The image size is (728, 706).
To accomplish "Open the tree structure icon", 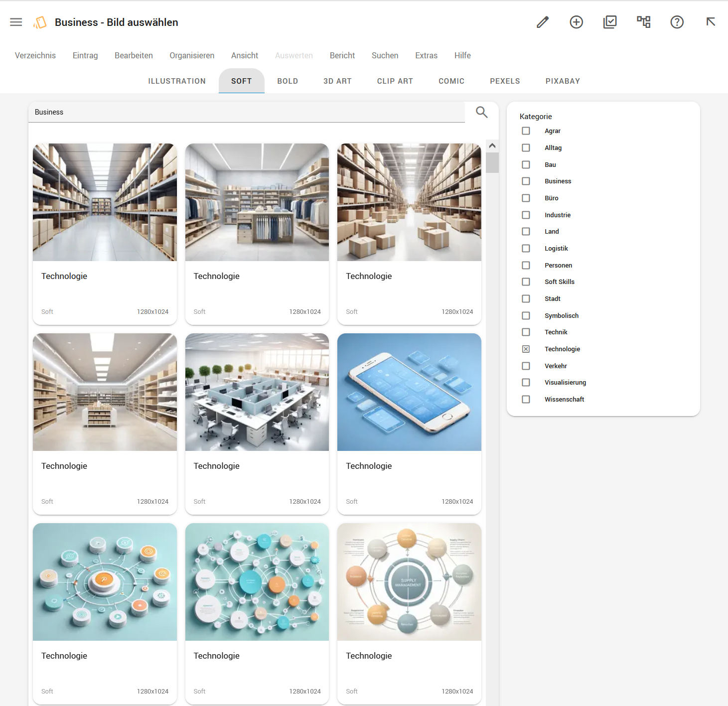I will click(x=643, y=22).
